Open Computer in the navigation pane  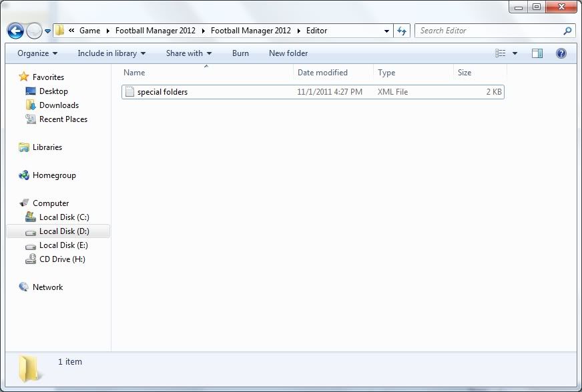pyautogui.click(x=51, y=203)
